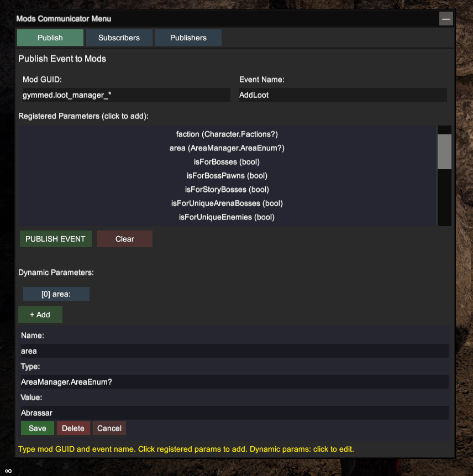Screen dimensions: 473x476
Task: Add the isForUniqueEnemies (bool) parameter
Action: [227, 217]
